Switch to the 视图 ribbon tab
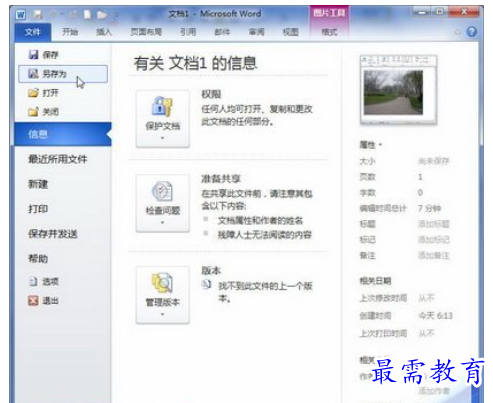The height and width of the screenshot is (403, 493). pos(291,32)
